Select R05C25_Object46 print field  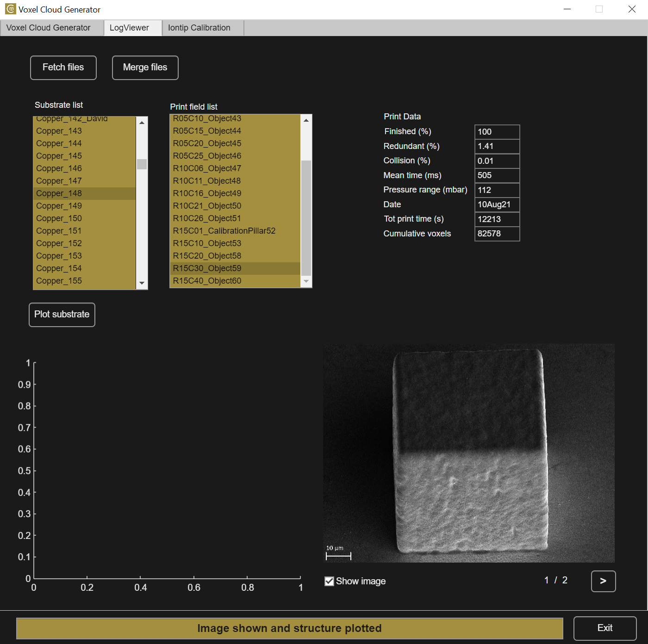tap(235, 156)
